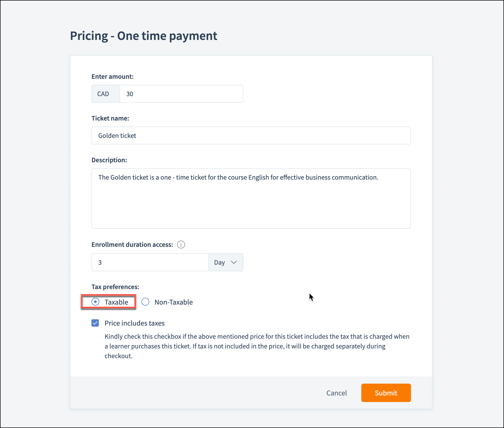
Task: Uncheck the Price includes taxes checkbox
Action: (95, 323)
